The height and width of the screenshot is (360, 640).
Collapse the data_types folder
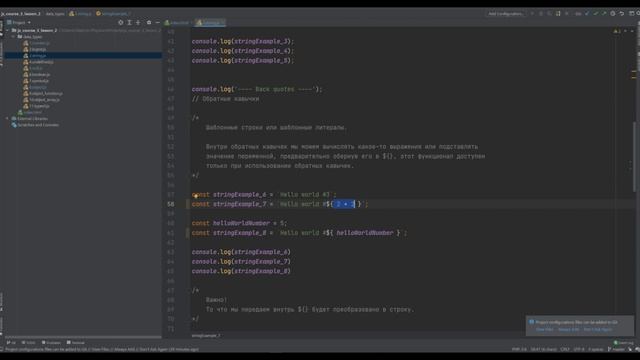tap(13, 37)
